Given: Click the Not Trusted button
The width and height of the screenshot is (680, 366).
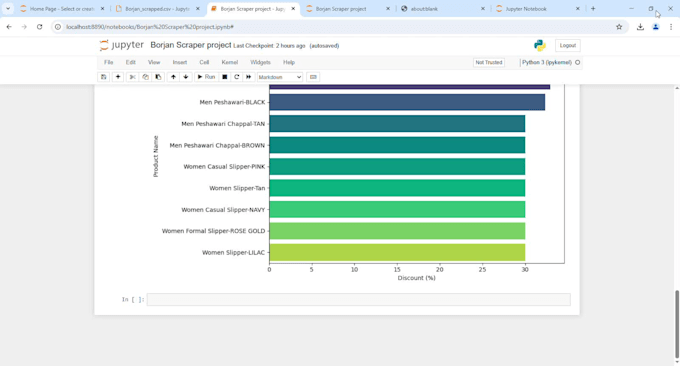Looking at the screenshot, I should (x=489, y=62).
